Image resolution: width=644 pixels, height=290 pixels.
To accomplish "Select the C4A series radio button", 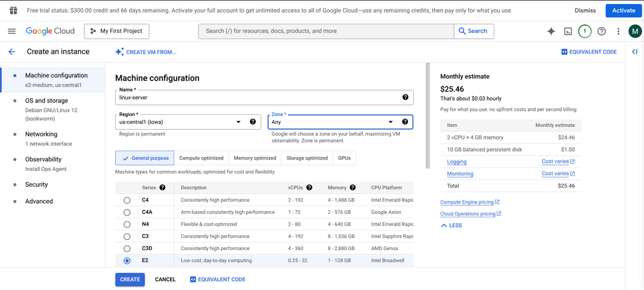I will [127, 213].
